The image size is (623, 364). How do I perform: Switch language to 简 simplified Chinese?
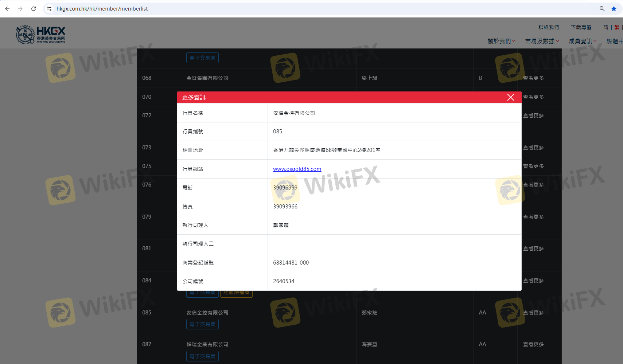(x=606, y=27)
